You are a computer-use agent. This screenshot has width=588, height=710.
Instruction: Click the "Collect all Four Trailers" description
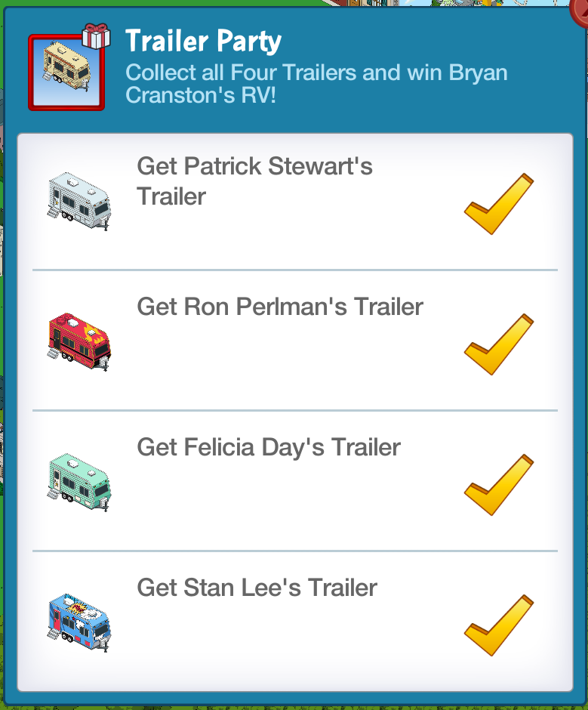316,85
